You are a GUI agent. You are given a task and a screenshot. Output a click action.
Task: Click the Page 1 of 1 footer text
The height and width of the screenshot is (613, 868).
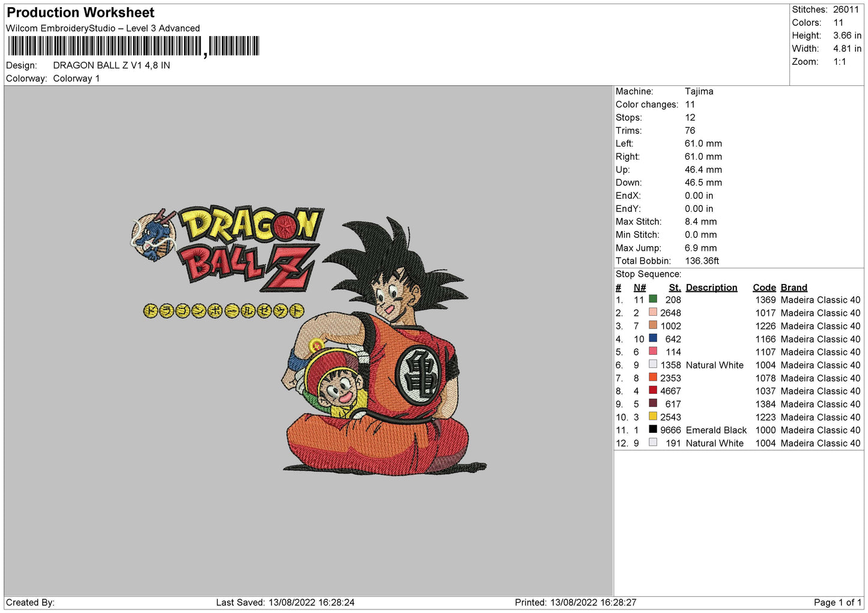pos(837,602)
